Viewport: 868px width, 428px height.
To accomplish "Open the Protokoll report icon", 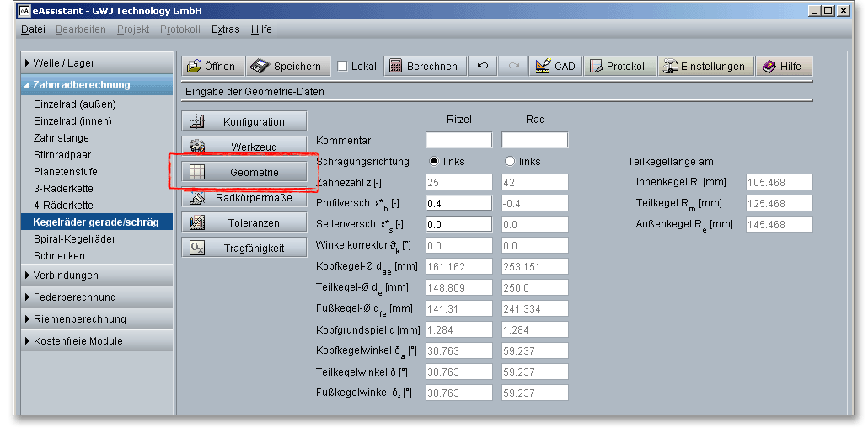I will (x=596, y=67).
